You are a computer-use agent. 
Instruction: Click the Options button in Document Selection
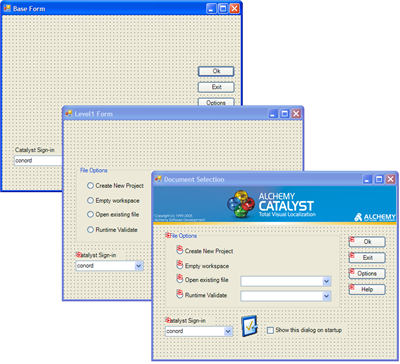point(367,274)
